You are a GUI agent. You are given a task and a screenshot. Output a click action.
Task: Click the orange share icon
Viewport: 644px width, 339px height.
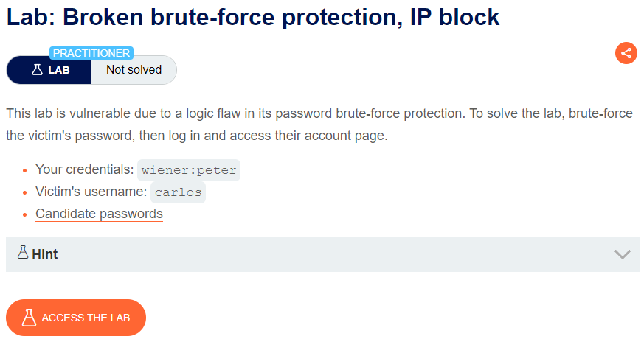(626, 53)
